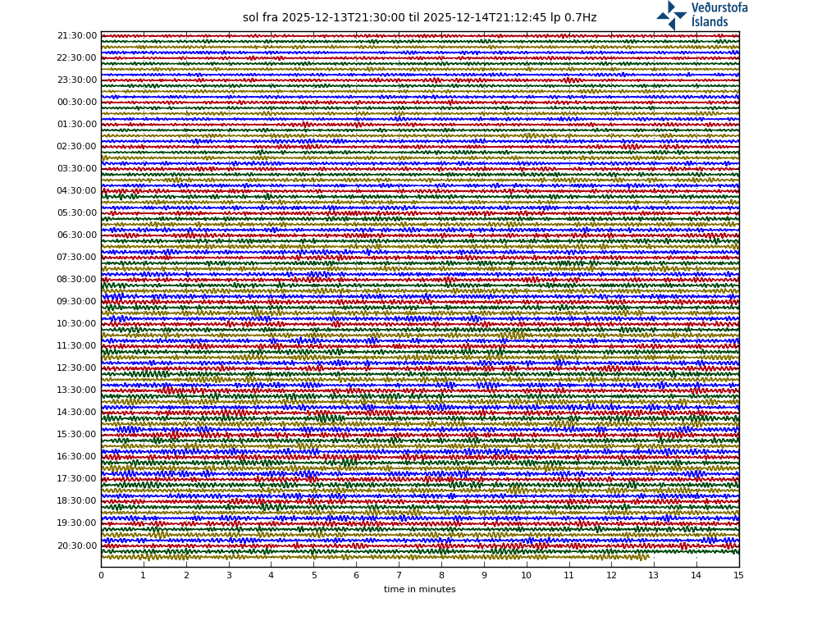Click the Veðurstofa Íslands logo text
Image resolution: width=840 pixels, height=630 pixels.
(x=719, y=15)
